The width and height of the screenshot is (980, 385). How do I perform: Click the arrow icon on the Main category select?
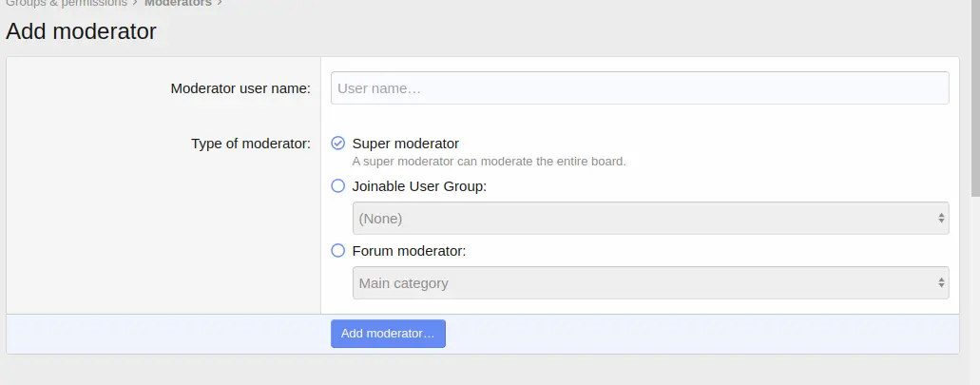click(941, 283)
